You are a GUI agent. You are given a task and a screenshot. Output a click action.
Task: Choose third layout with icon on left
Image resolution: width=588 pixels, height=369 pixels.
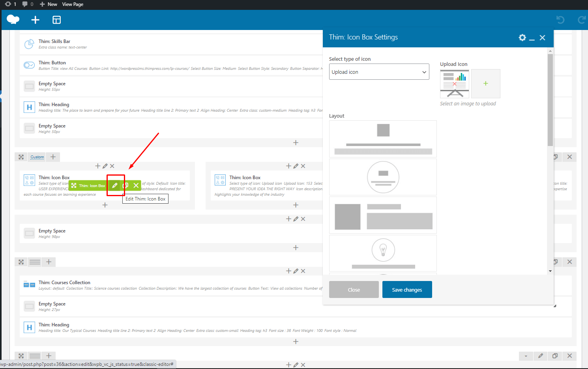tap(383, 215)
